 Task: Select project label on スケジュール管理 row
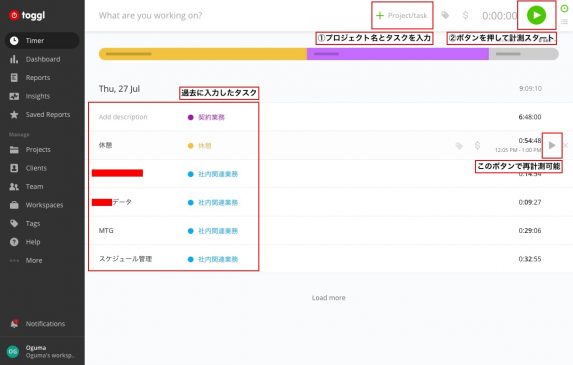tap(218, 259)
